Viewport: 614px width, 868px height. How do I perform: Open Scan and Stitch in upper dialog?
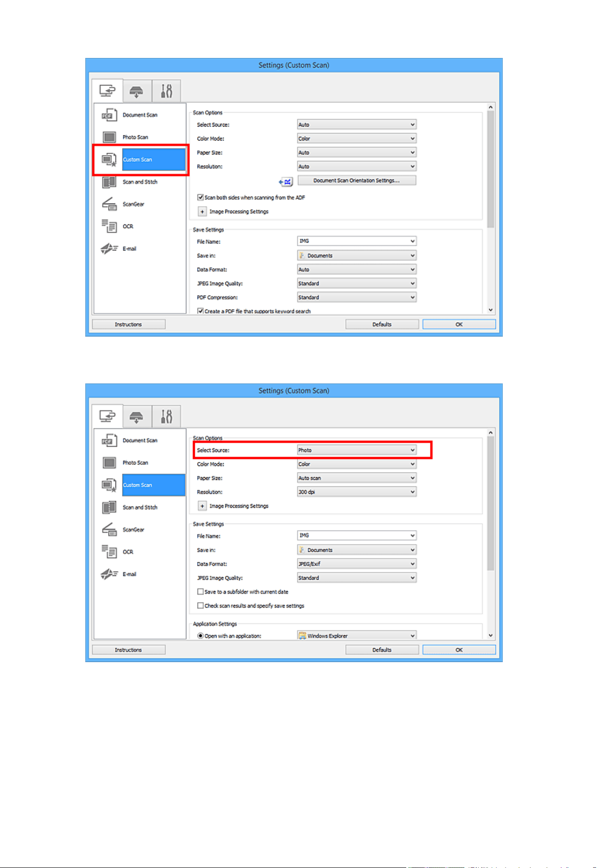140,182
